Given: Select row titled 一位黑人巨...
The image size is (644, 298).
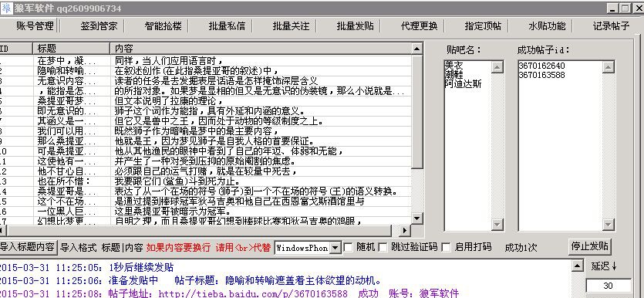Looking at the screenshot, I should [x=205, y=212].
